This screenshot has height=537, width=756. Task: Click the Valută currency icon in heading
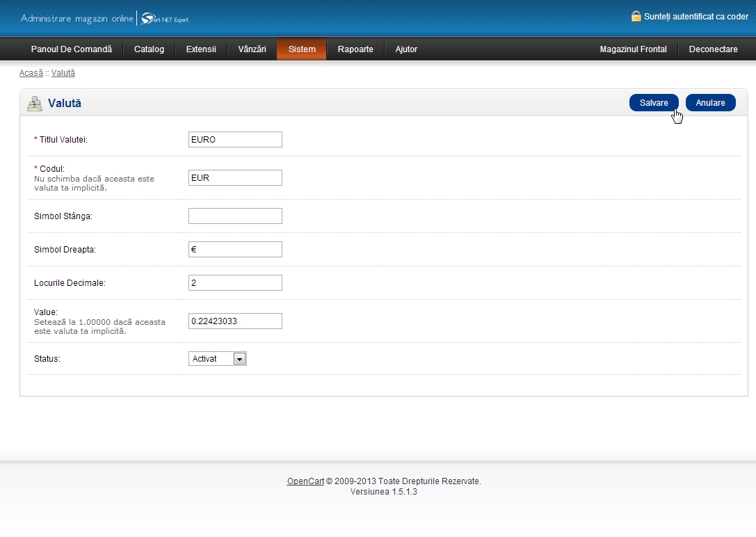click(x=34, y=104)
